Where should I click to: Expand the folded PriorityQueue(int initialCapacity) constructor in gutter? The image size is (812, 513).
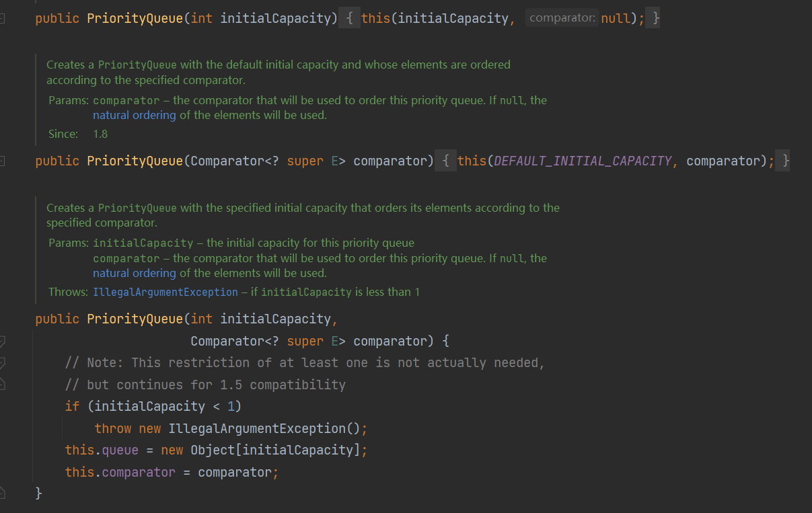2,18
